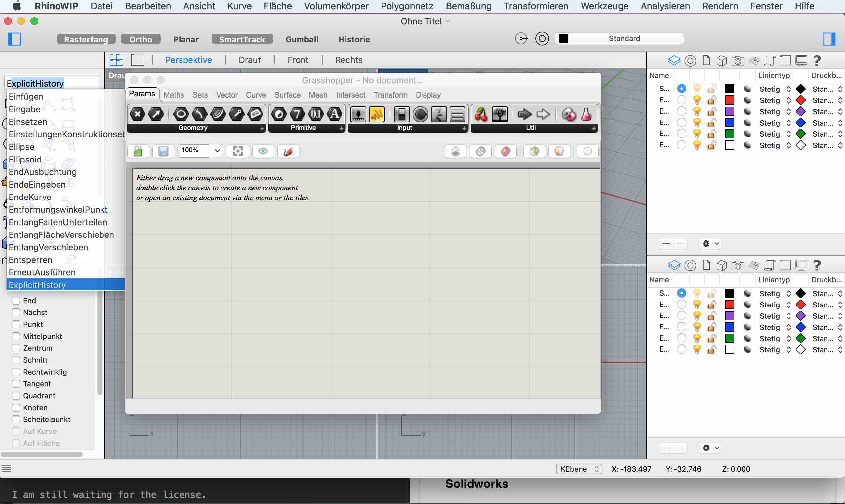Enable the Nächst object snap
845x504 pixels.
coord(16,312)
